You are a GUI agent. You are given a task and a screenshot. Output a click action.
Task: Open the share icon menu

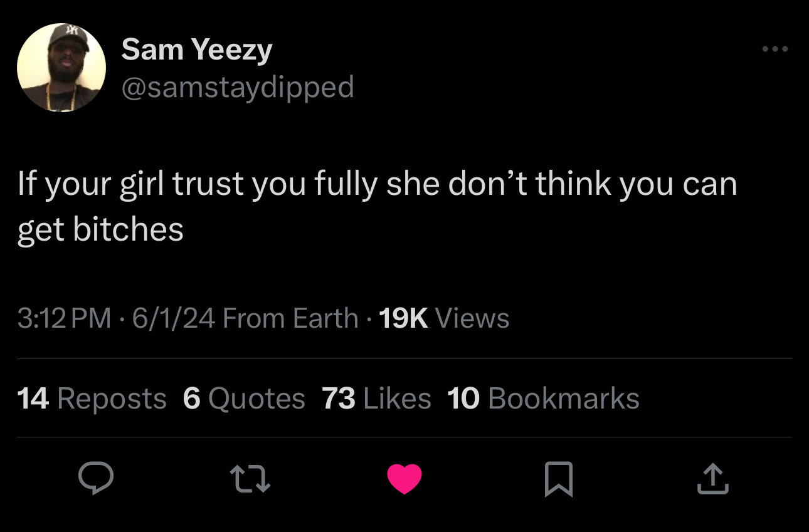click(713, 479)
